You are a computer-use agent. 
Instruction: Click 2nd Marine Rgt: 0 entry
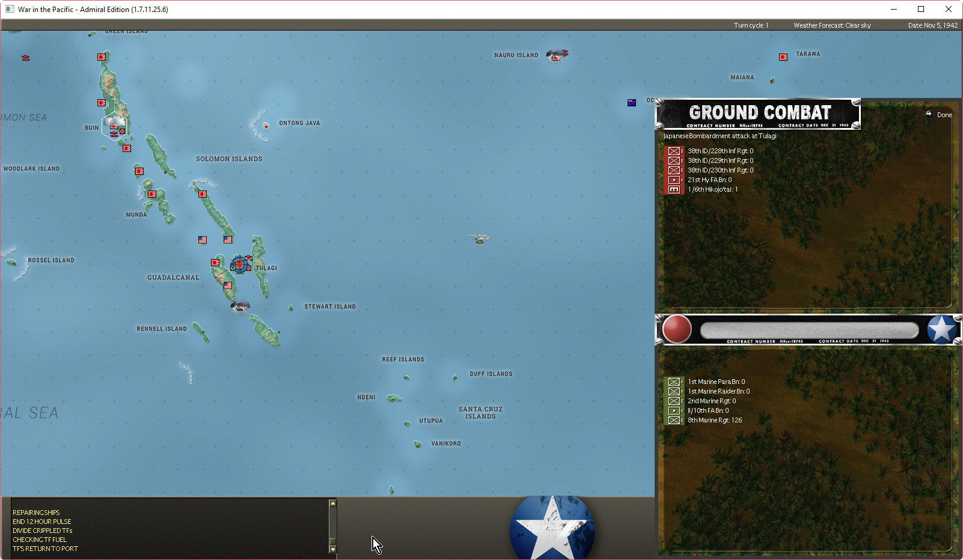712,401
